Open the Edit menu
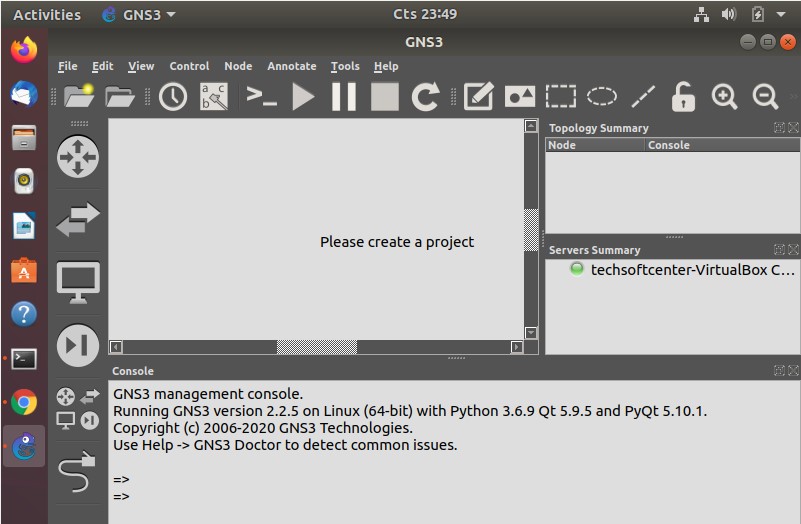The height and width of the screenshot is (524, 801). point(103,66)
